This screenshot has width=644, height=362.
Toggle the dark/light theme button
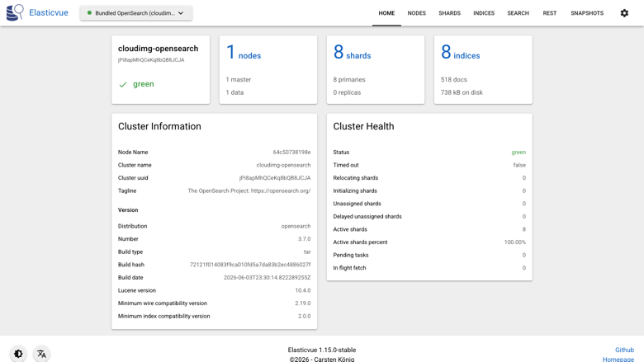pyautogui.click(x=18, y=354)
